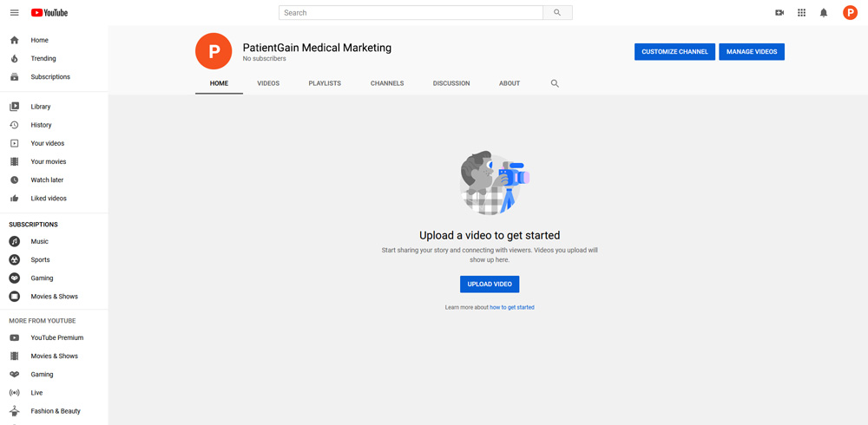The image size is (868, 425).
Task: Click the Live broadcast icon
Action: coord(15,393)
